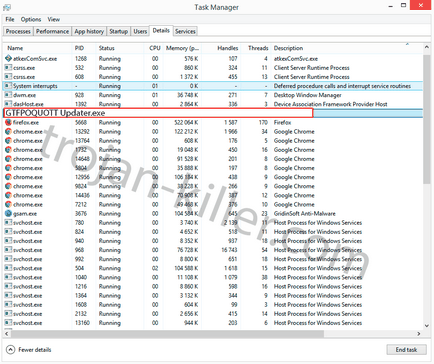
Task: Switch to the Processes tab
Action: tap(18, 31)
